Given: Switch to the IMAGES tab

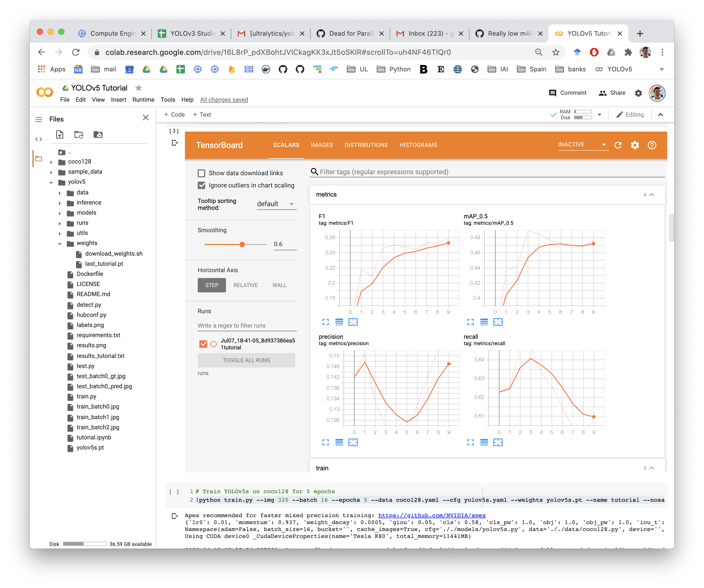Looking at the screenshot, I should pyautogui.click(x=322, y=145).
